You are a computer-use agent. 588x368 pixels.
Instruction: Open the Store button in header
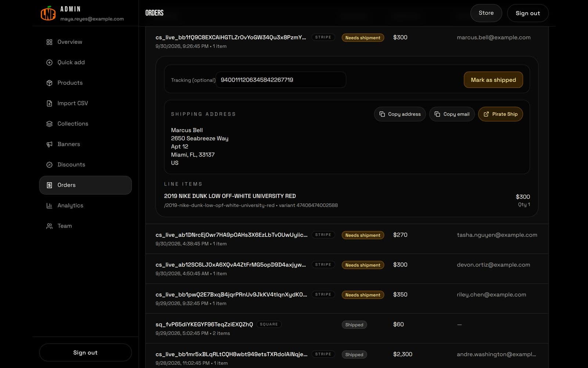(x=486, y=13)
